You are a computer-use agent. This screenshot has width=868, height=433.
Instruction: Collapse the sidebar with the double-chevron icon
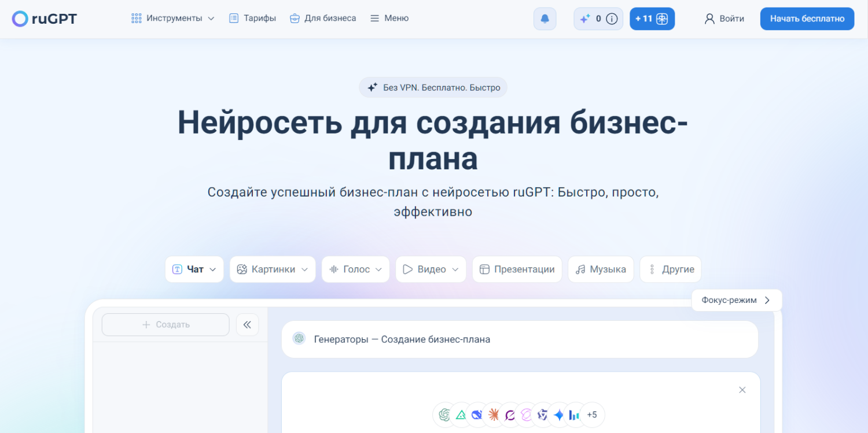tap(247, 324)
